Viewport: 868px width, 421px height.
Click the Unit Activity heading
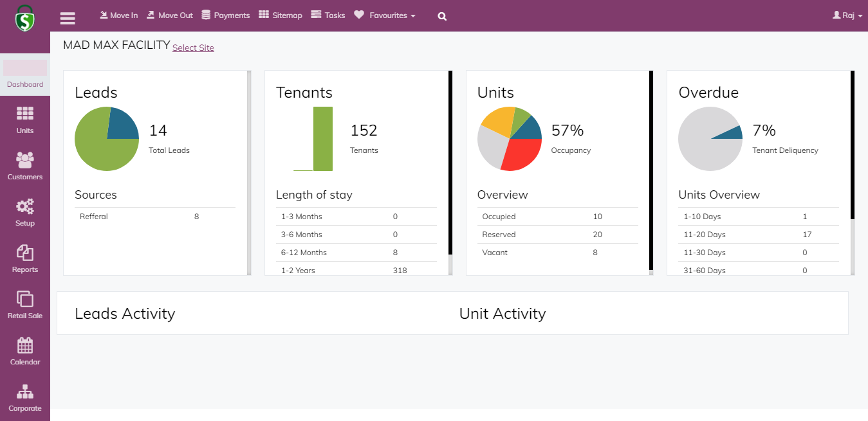click(x=503, y=314)
